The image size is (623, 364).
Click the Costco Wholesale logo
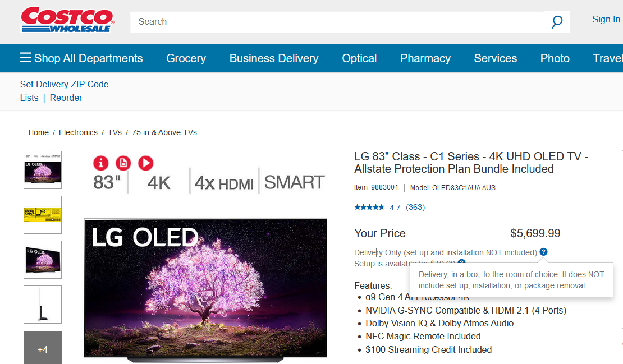coord(67,20)
